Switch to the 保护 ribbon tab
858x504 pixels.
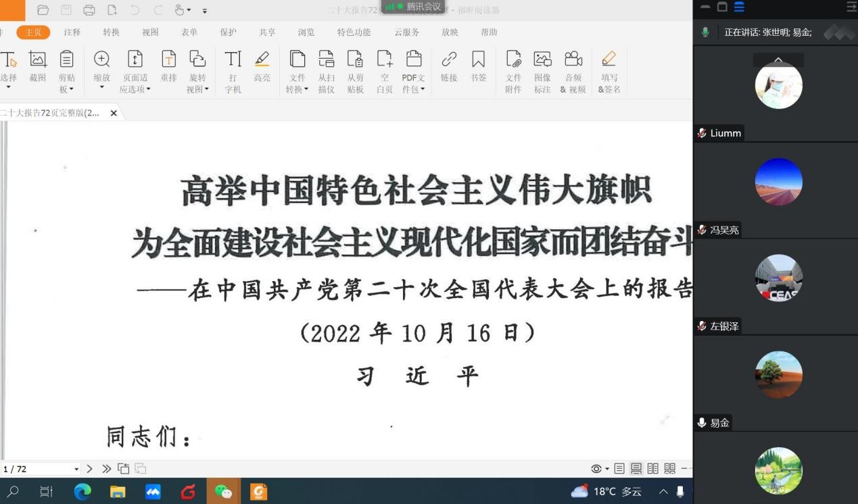229,32
